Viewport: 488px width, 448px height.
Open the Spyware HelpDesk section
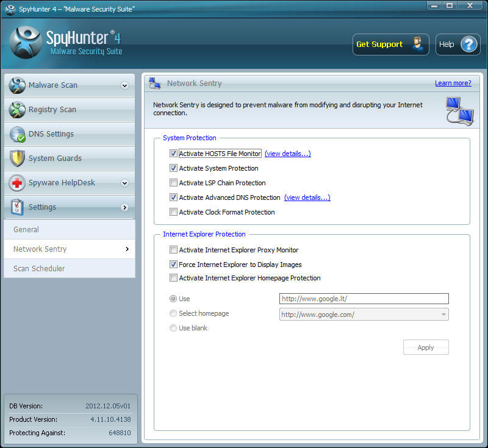70,183
